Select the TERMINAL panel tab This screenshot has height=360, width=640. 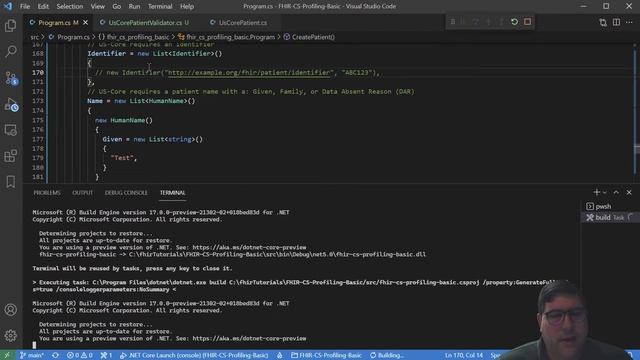173,193
